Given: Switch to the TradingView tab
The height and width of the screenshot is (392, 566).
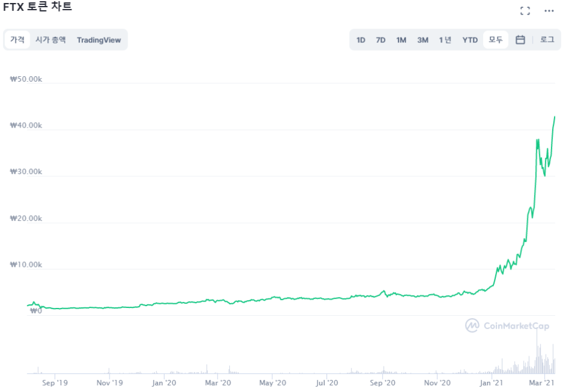Looking at the screenshot, I should 99,40.
